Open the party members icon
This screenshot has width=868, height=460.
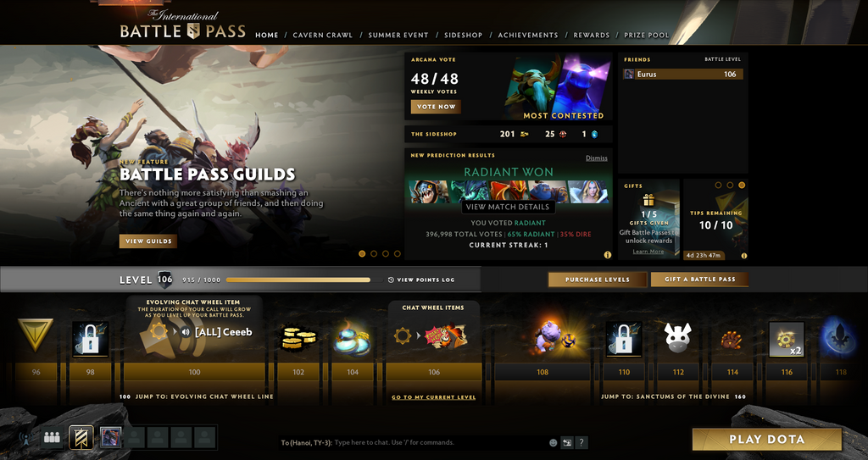tap(52, 437)
